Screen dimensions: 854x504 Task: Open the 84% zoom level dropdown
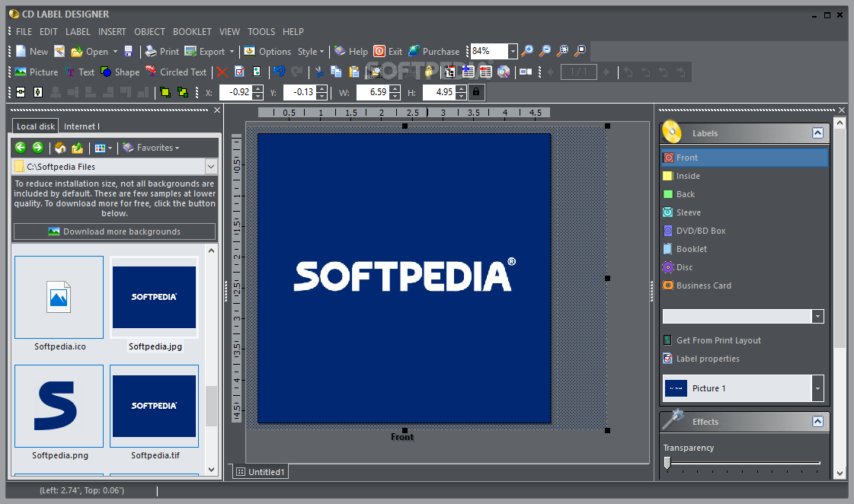click(x=512, y=51)
